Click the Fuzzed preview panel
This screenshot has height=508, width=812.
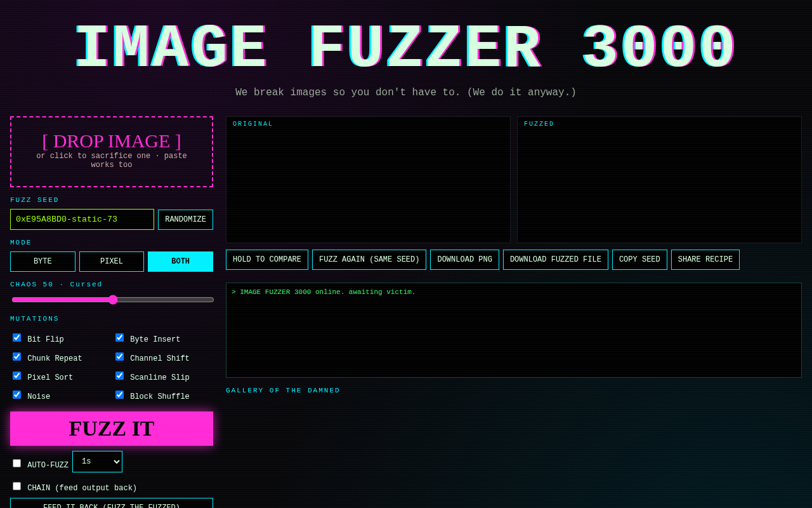pyautogui.click(x=659, y=180)
